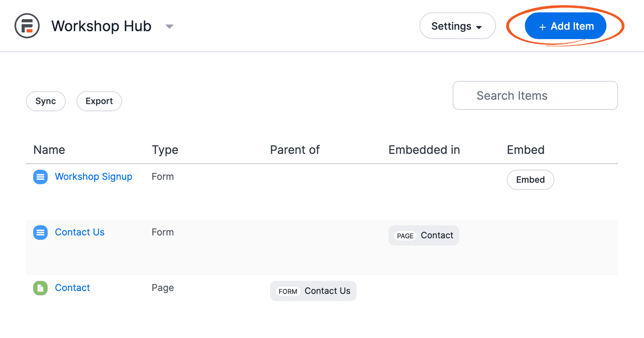Click the Embed column header
Image resolution: width=644 pixels, height=338 pixels.
[x=526, y=150]
